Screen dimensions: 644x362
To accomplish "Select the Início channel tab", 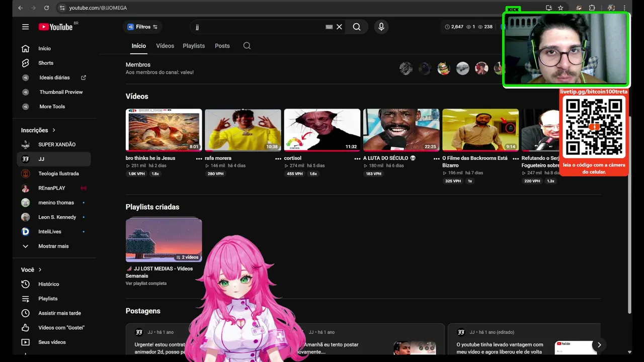I will [139, 46].
